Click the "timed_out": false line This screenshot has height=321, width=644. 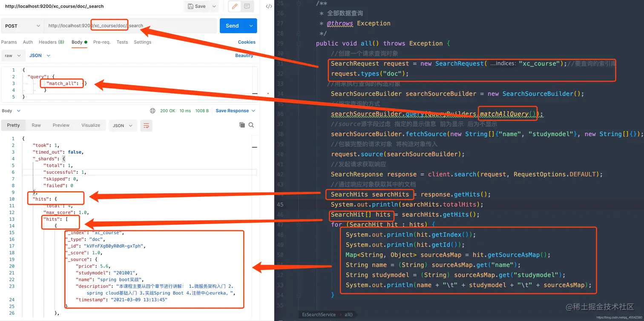(58, 152)
